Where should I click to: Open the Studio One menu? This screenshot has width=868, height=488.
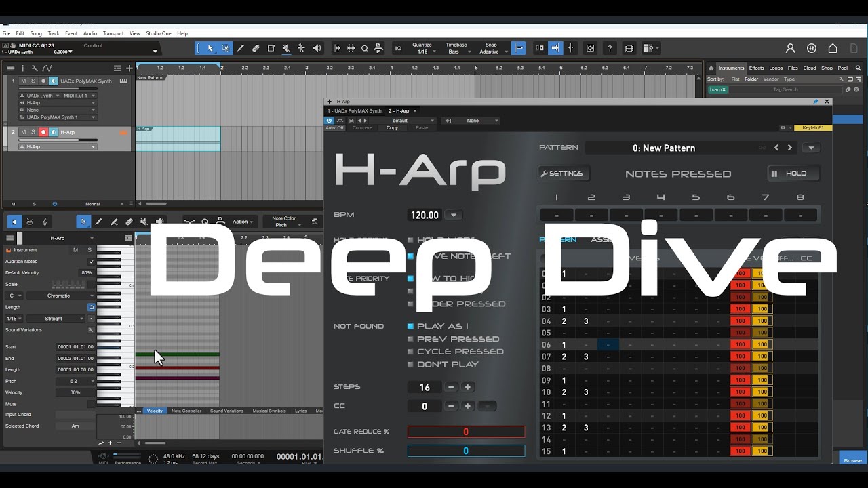pyautogui.click(x=159, y=33)
